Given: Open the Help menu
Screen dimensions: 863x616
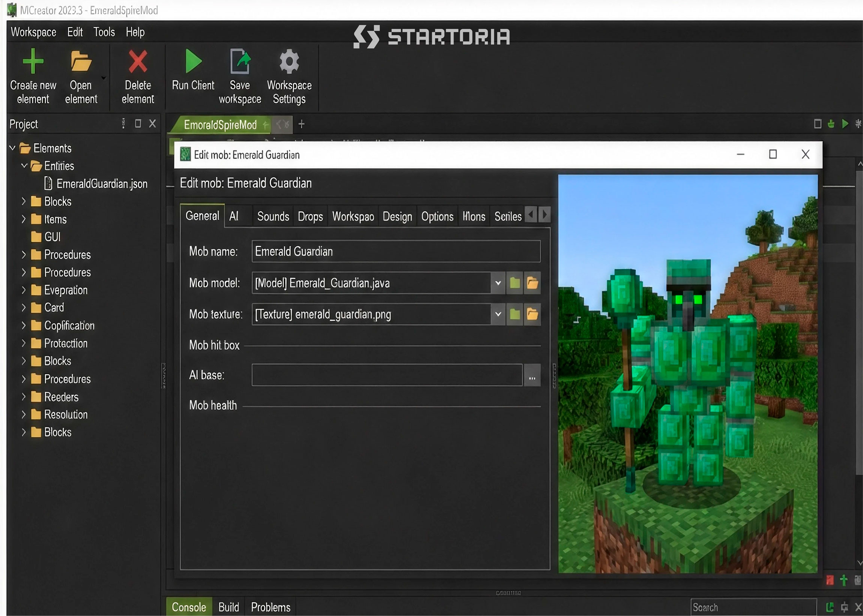Looking at the screenshot, I should tap(135, 32).
